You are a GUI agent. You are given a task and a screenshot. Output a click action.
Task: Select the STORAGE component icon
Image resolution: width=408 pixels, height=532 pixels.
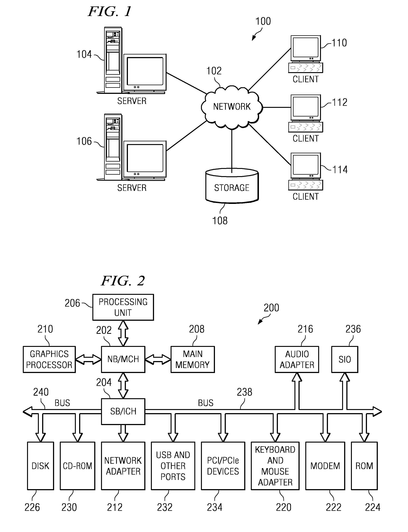click(x=219, y=167)
